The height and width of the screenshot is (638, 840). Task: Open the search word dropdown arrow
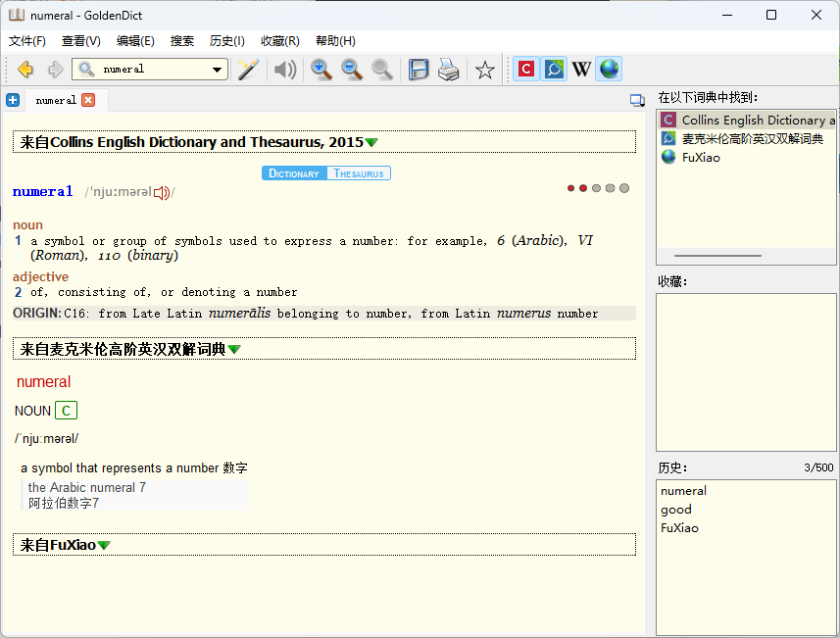217,70
